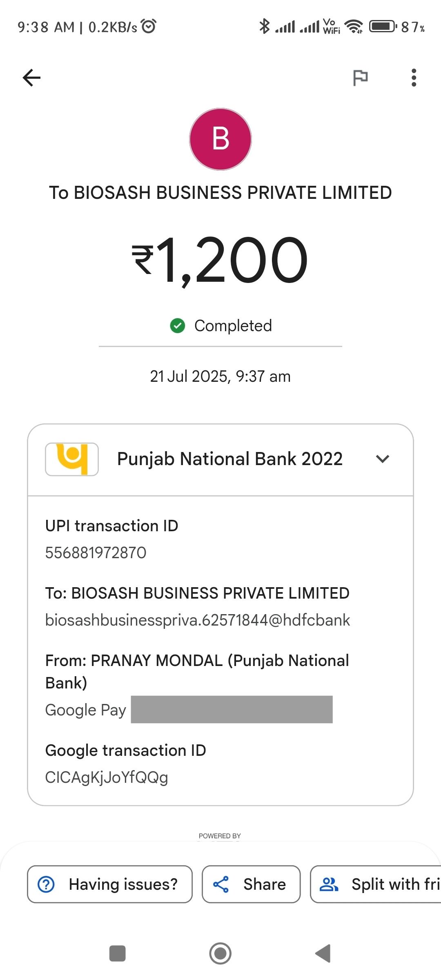
Task: Tap the Share button
Action: [251, 884]
